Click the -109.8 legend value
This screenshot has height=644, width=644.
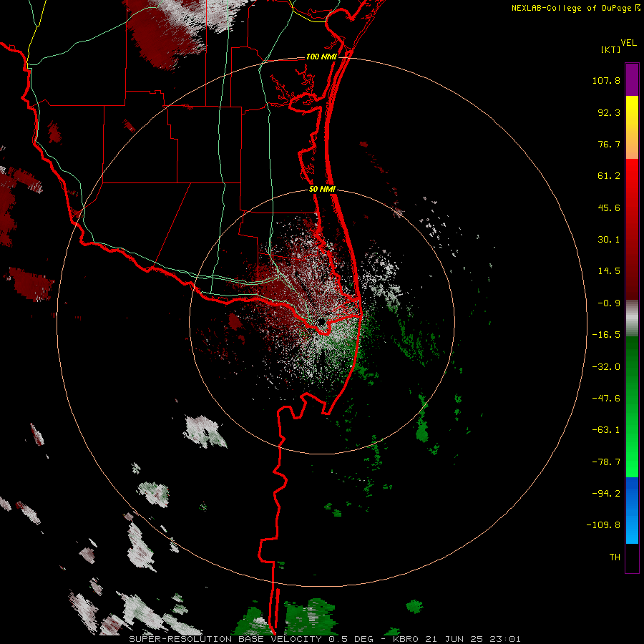click(x=603, y=525)
